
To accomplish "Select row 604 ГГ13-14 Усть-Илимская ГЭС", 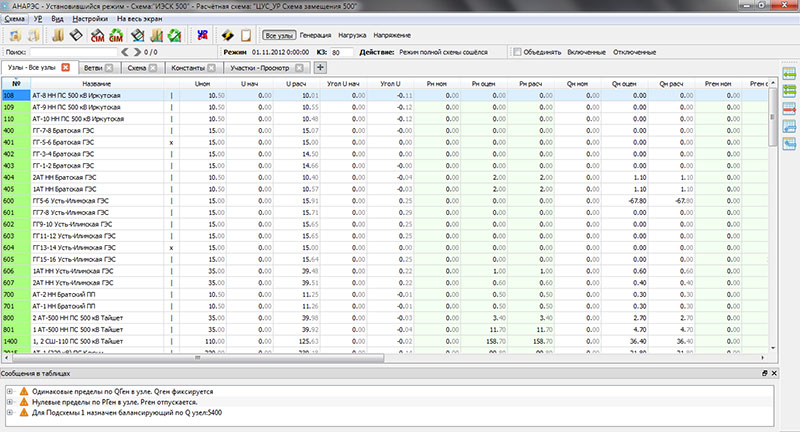I will point(385,247).
